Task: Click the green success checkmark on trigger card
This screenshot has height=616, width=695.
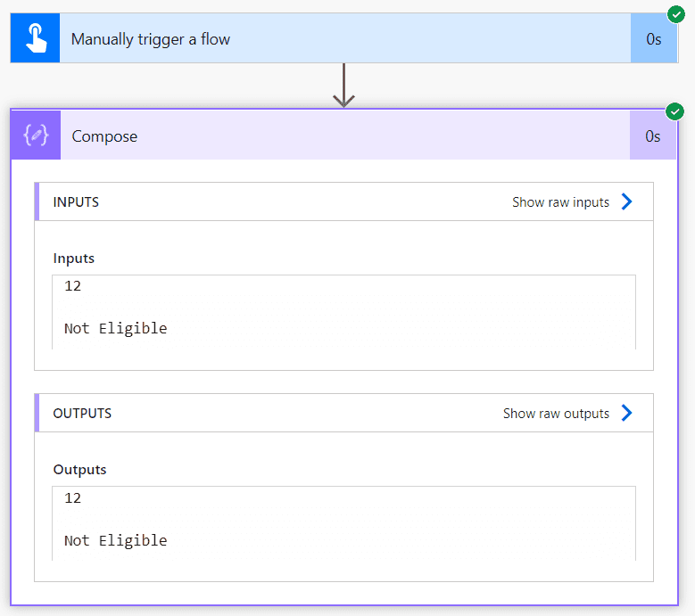Action: point(676,14)
